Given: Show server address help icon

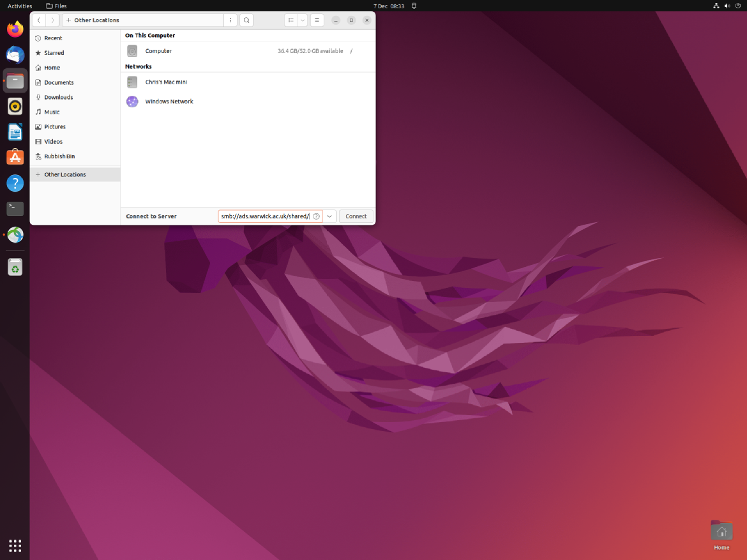Looking at the screenshot, I should (x=316, y=216).
